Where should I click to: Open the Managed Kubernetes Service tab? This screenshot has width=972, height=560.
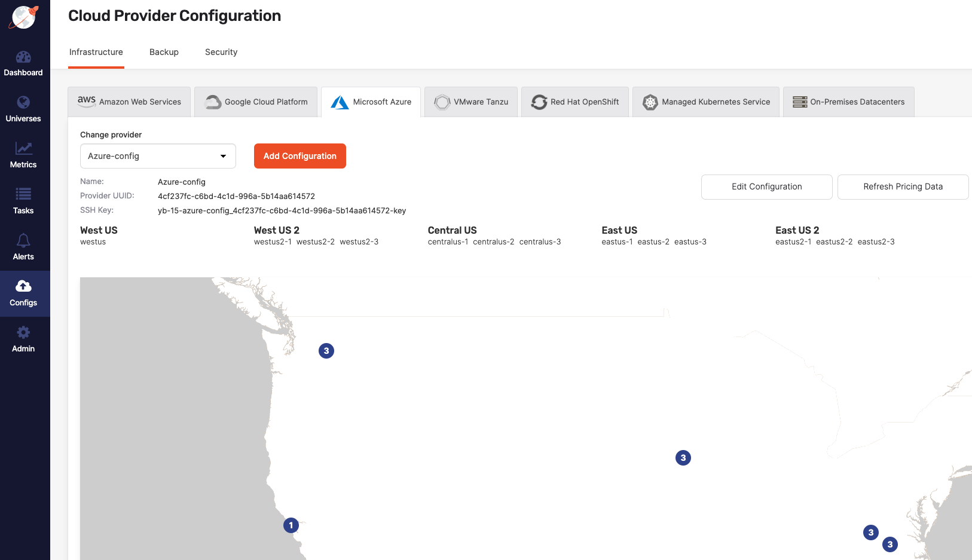click(x=706, y=102)
